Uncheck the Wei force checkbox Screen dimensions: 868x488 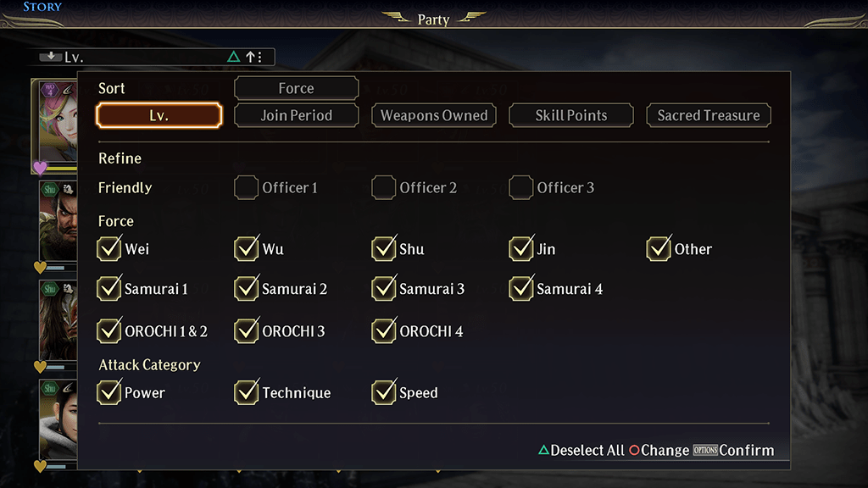point(109,248)
